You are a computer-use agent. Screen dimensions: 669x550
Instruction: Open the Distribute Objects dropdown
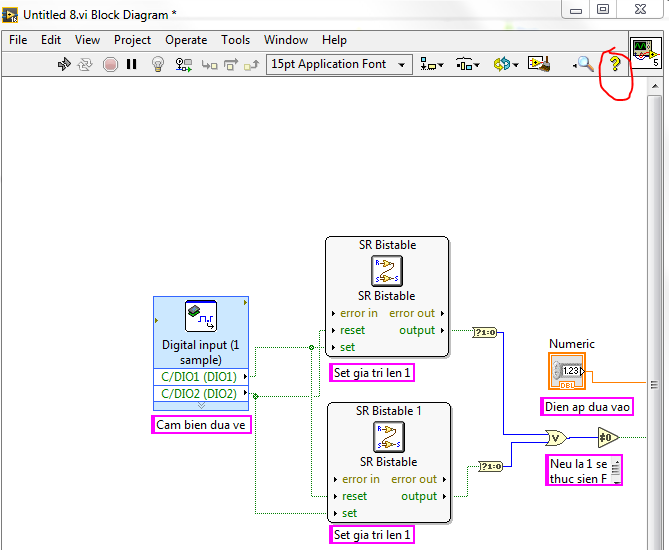click(467, 64)
